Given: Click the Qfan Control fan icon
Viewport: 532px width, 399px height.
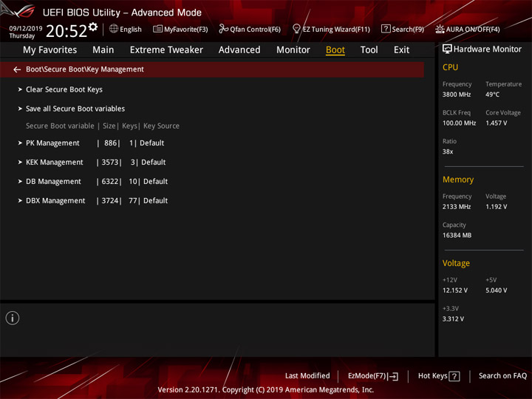Looking at the screenshot, I should click(223, 29).
